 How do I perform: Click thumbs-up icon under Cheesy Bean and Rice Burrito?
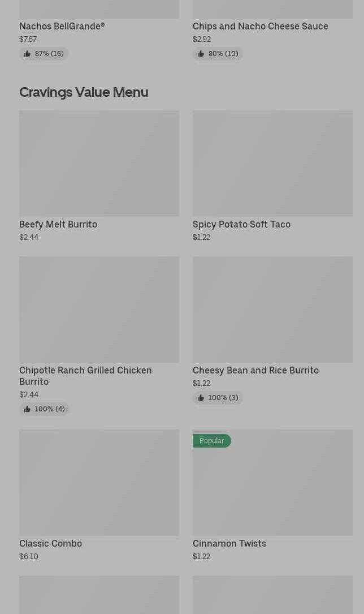(x=201, y=398)
